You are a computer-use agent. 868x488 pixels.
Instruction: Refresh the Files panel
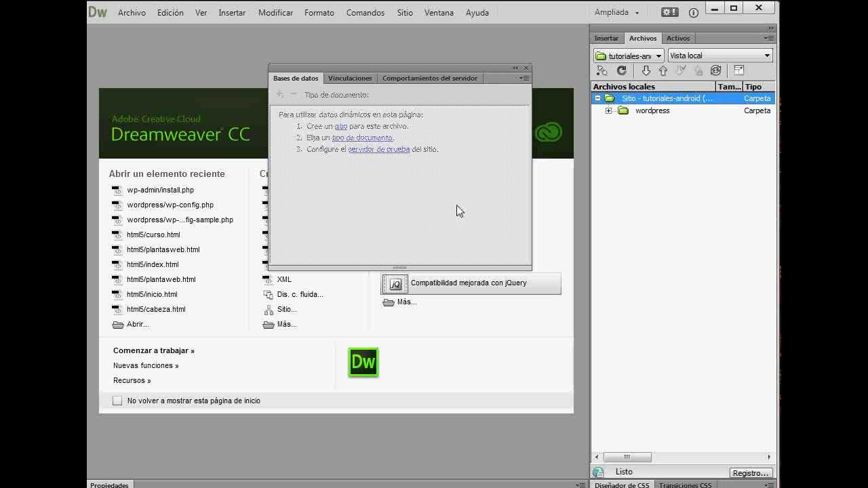click(x=622, y=70)
